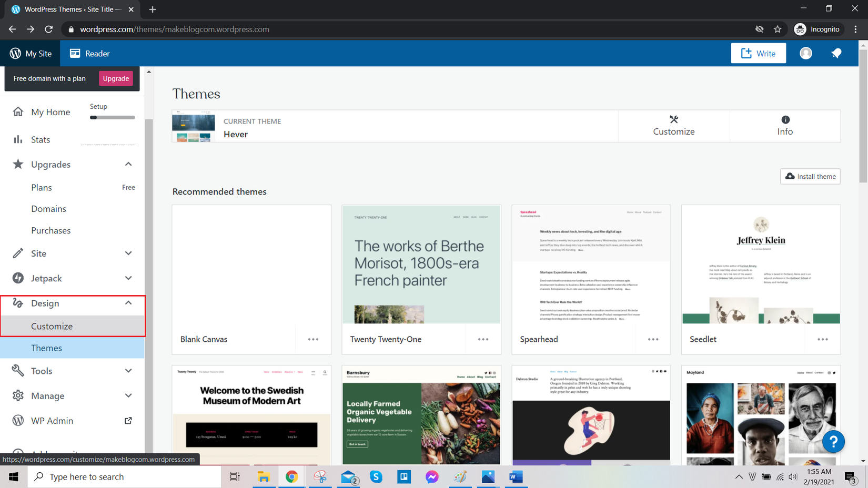Open Twenty Twenty-One theme options menu
The image size is (868, 488).
(x=483, y=340)
